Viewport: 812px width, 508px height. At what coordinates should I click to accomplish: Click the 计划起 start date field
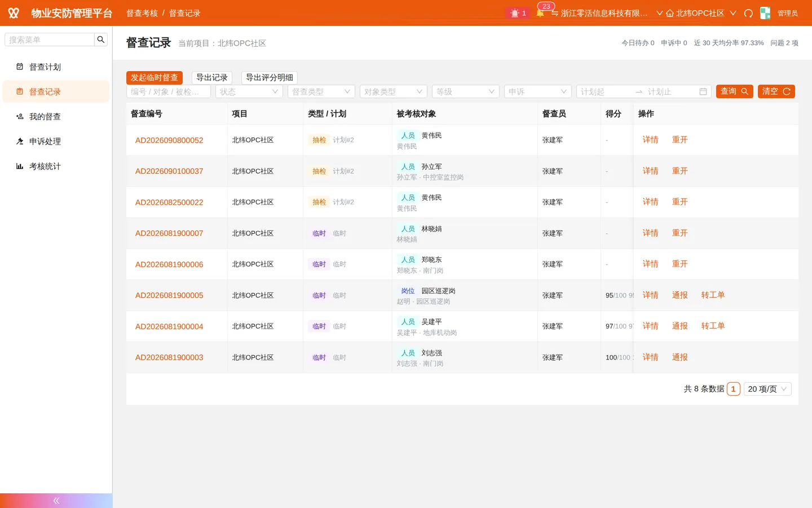pyautogui.click(x=604, y=91)
